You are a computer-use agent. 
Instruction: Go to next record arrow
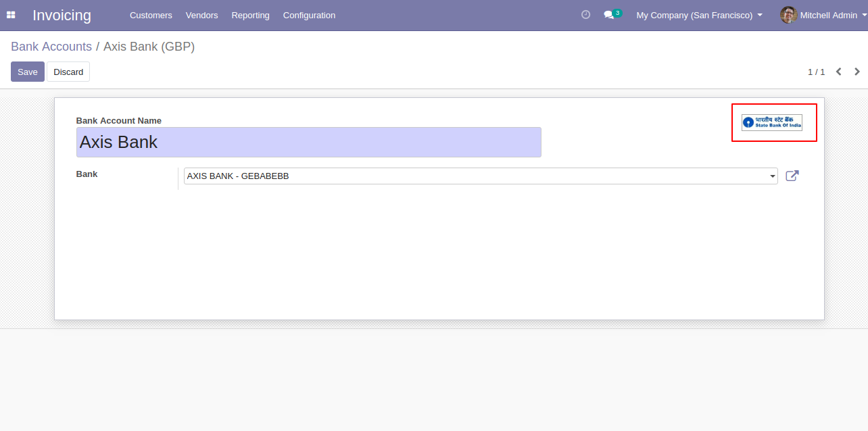(x=857, y=72)
